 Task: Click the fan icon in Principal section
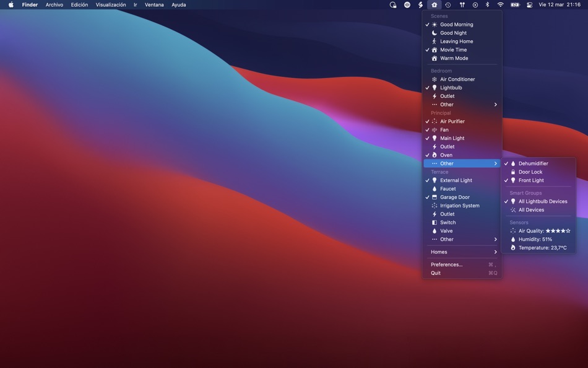[435, 130]
